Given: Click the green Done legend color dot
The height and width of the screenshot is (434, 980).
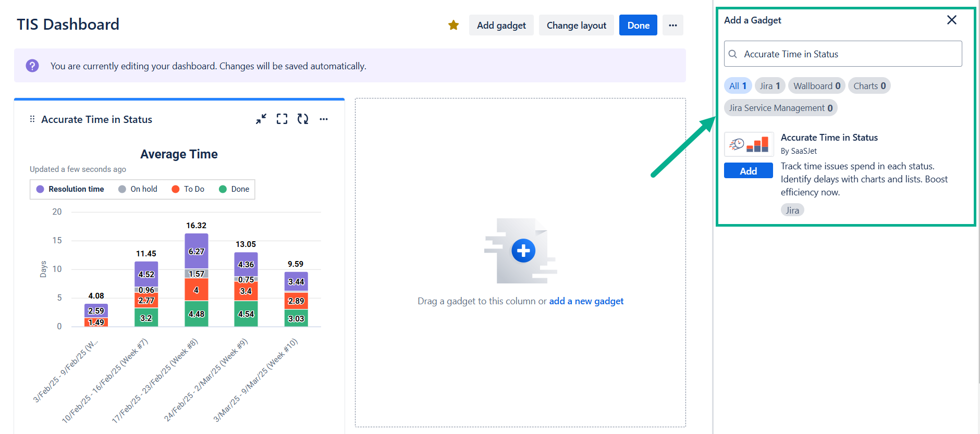Looking at the screenshot, I should pyautogui.click(x=223, y=189).
